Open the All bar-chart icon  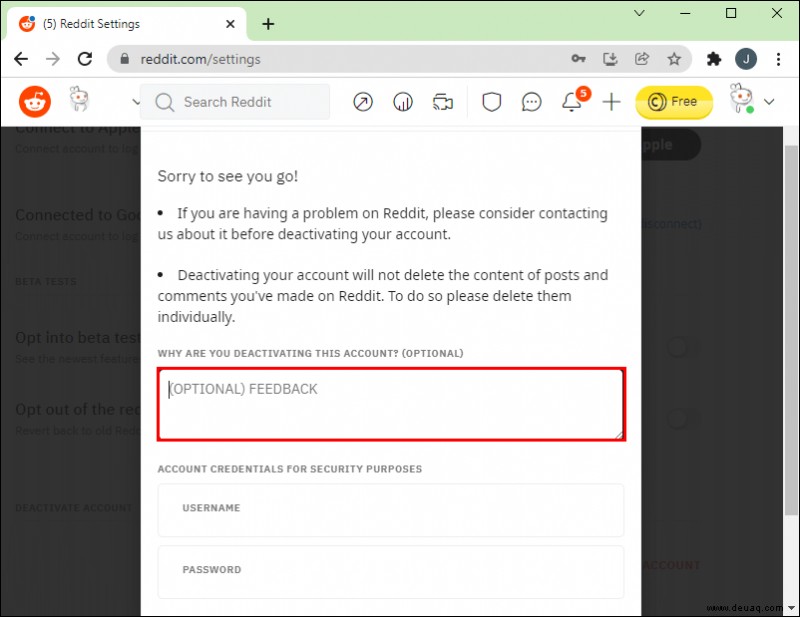[403, 102]
